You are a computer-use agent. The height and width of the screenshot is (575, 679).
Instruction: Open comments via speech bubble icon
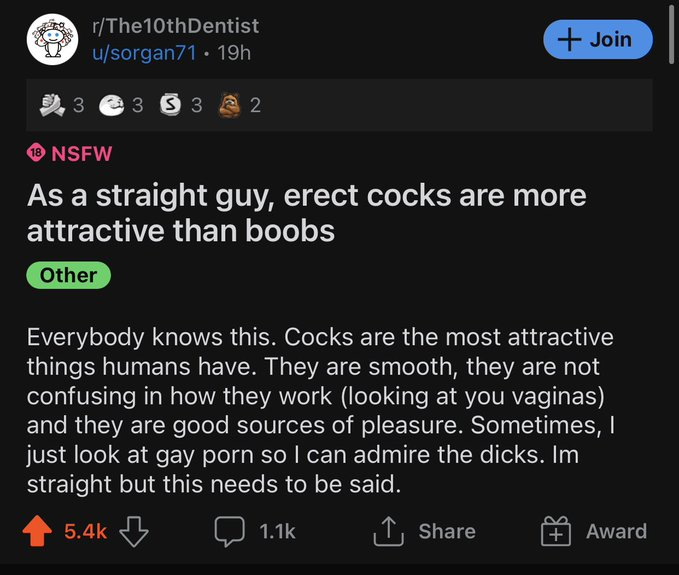click(x=230, y=531)
